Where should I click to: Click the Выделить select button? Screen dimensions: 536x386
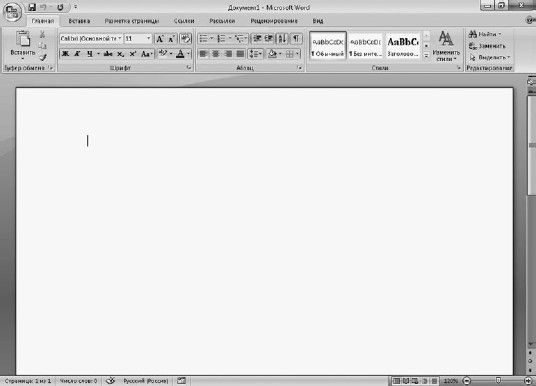489,57
